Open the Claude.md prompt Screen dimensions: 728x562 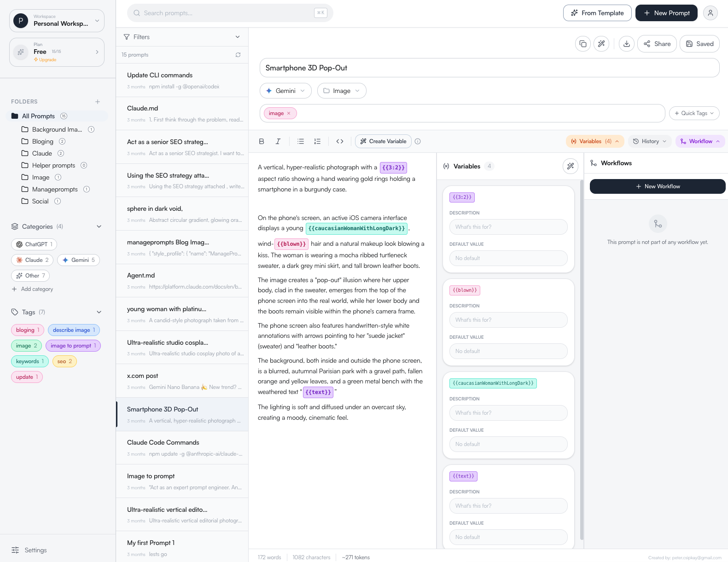182,114
